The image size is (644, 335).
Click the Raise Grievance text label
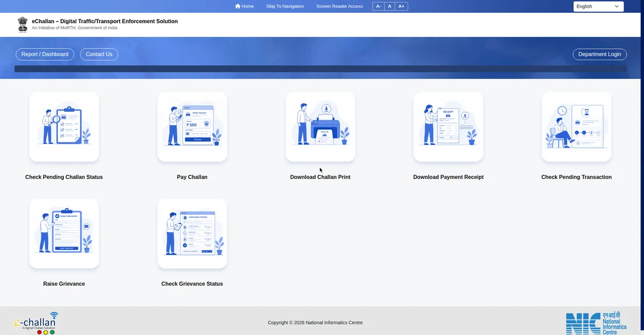coord(64,284)
